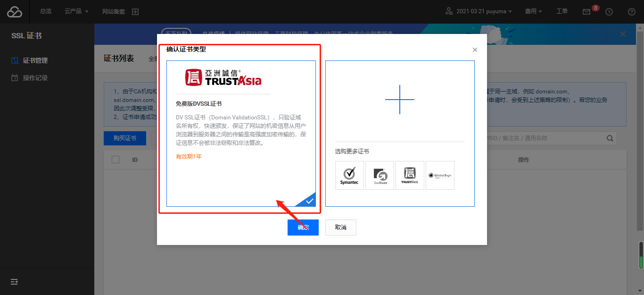Deselect the 免费版DVSSL证书 card checkmark

(x=309, y=201)
